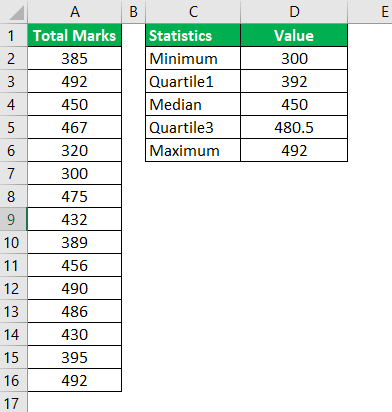Select row 17 header
This screenshot has width=392, height=412.
[x=14, y=402]
